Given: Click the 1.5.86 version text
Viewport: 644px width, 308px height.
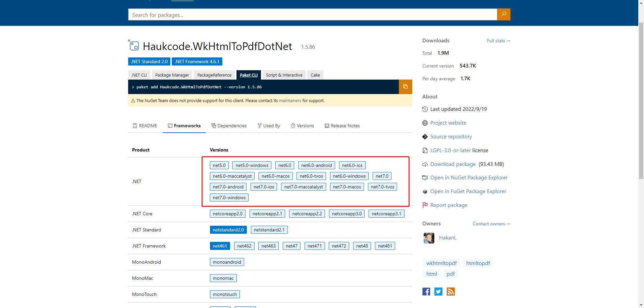Looking at the screenshot, I should (x=308, y=47).
